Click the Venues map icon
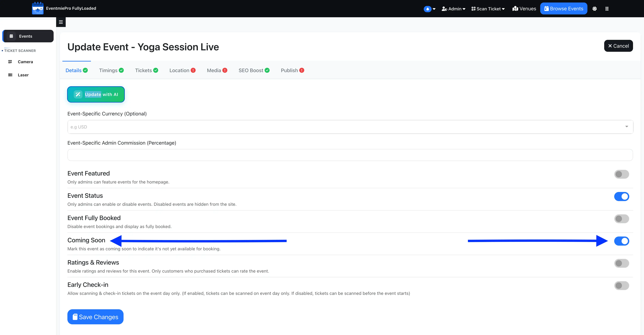This screenshot has width=644, height=335. (x=515, y=9)
